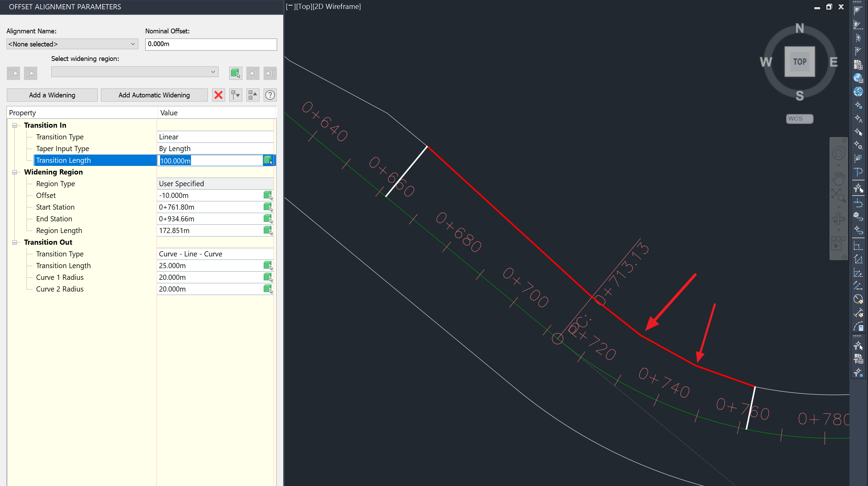This screenshot has height=486, width=868.
Task: Click the delete widening red X icon
Action: [219, 94]
